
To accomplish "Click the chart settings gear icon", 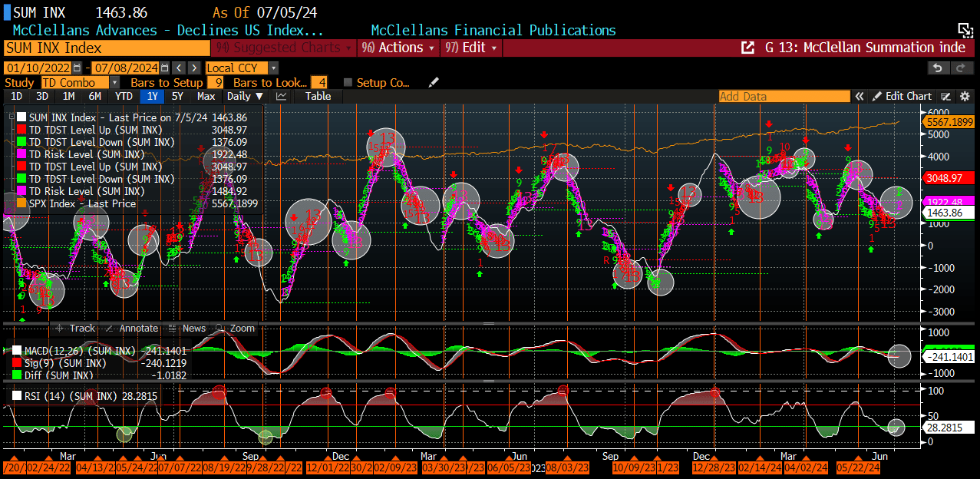I will pos(965,97).
